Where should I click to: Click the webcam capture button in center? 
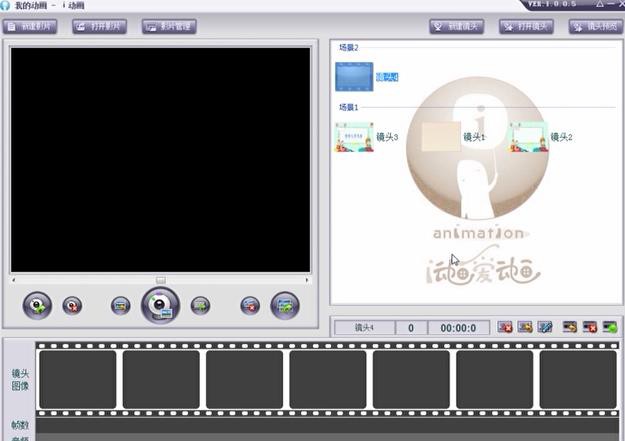coord(160,305)
